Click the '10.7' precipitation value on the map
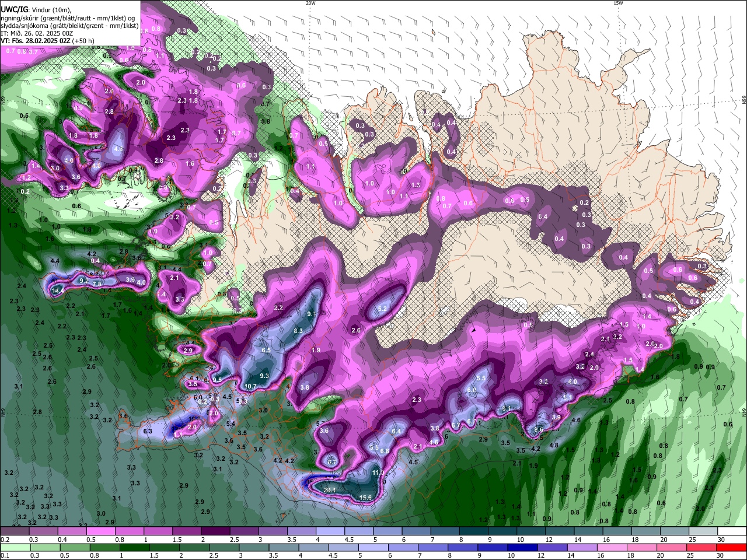The width and height of the screenshot is (747, 560). (x=250, y=386)
